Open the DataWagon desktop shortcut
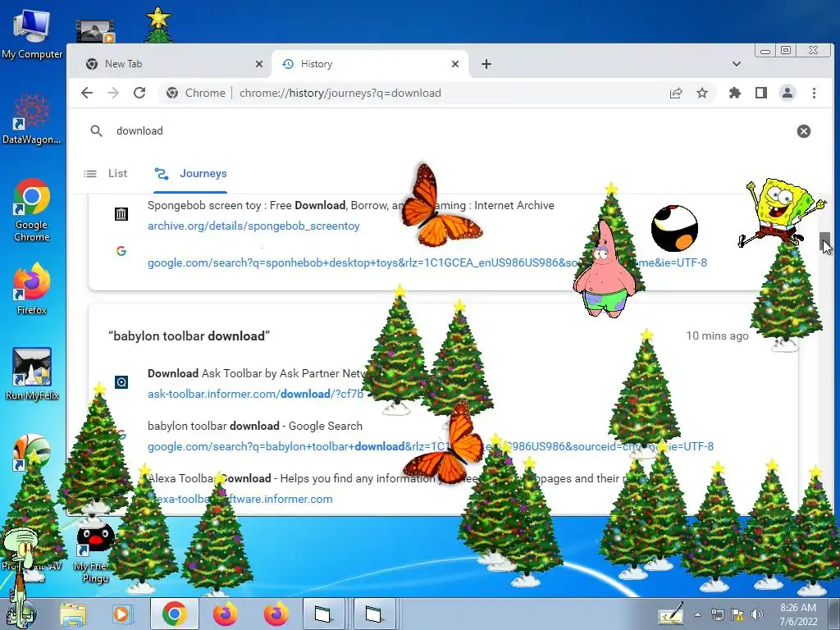The height and width of the screenshot is (630, 840). [32, 119]
